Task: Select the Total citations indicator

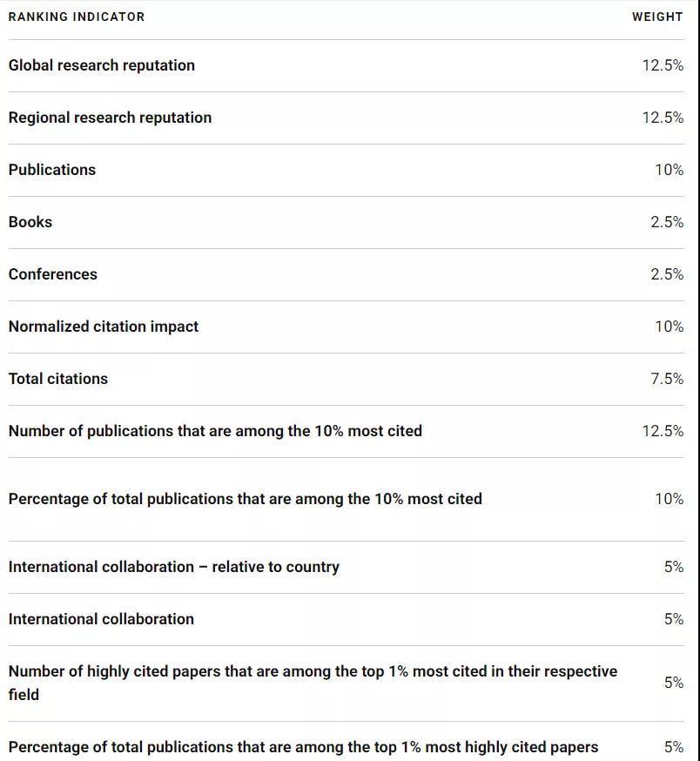Action: pos(58,379)
